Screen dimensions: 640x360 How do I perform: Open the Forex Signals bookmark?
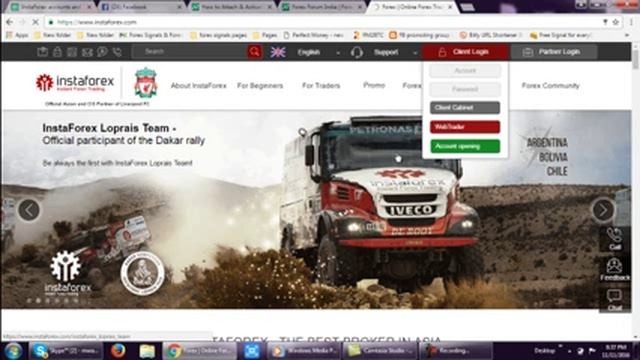151,36
